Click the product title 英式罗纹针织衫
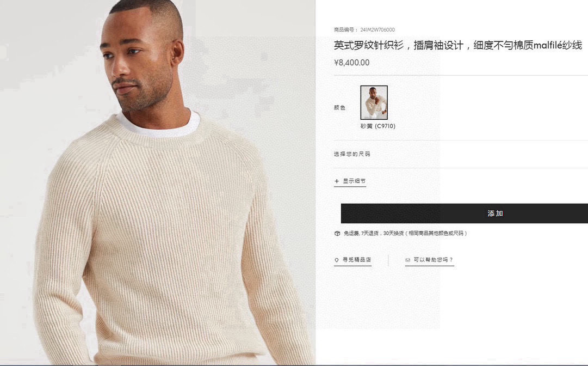The width and height of the screenshot is (588, 366). point(369,45)
